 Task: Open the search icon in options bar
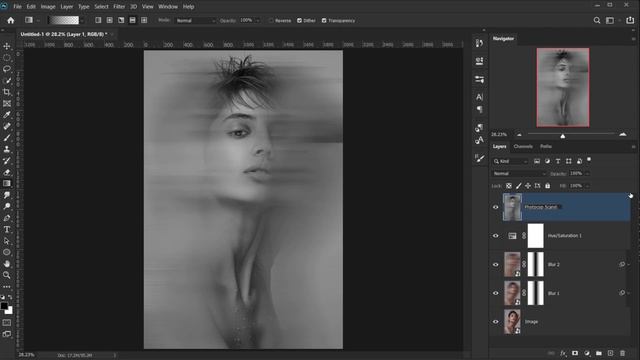pos(597,20)
